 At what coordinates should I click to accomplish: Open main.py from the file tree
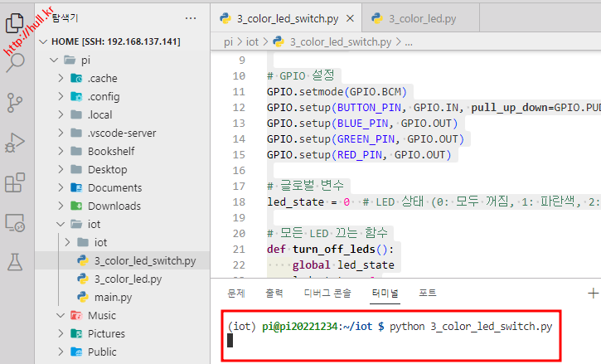pyautogui.click(x=114, y=297)
